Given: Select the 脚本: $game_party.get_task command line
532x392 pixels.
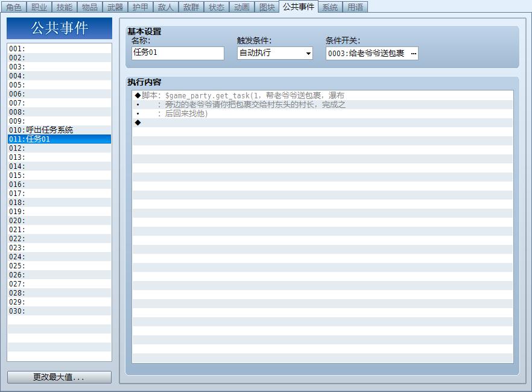Looking at the screenshot, I should click(323, 95).
